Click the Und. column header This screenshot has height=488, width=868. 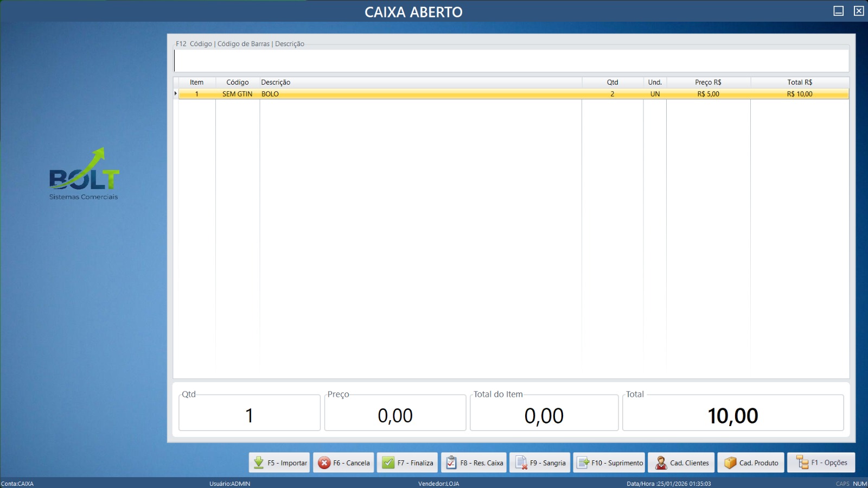655,83
